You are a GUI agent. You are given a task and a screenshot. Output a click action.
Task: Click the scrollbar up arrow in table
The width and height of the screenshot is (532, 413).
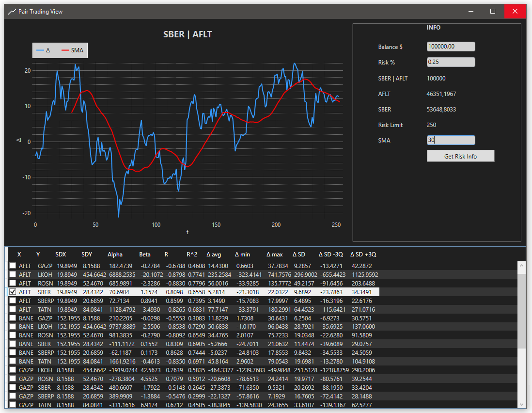point(522,266)
